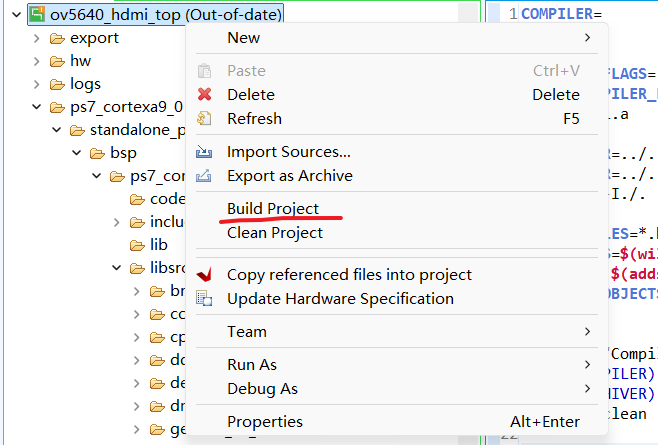The image size is (658, 445).
Task: Choose Clean Project menu entry
Action: point(275,232)
